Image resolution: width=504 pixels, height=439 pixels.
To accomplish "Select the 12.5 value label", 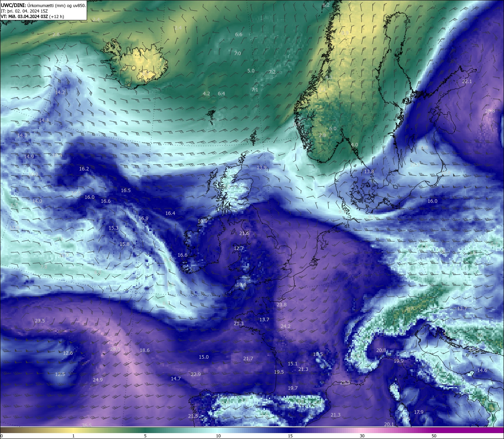I will [x=60, y=374].
